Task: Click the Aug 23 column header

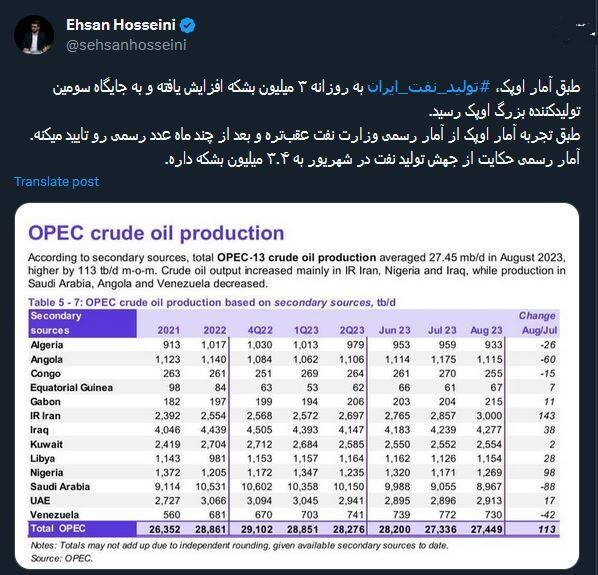Action: pos(486,330)
